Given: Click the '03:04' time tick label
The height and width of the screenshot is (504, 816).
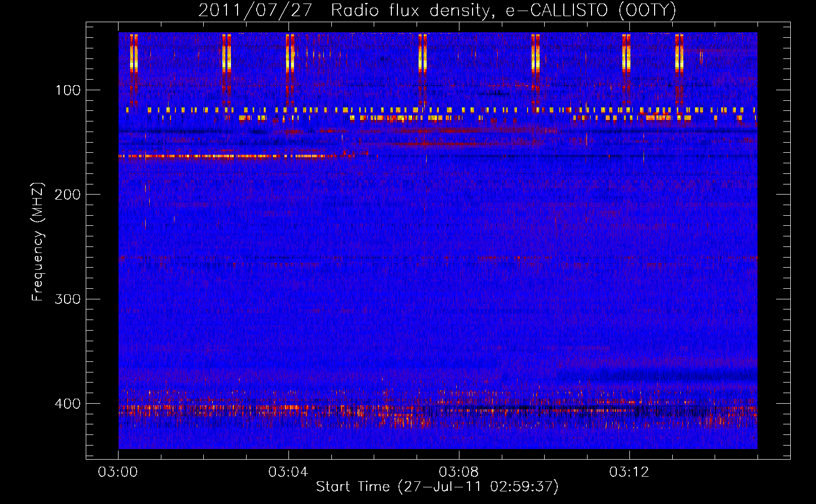Looking at the screenshot, I should point(288,472).
